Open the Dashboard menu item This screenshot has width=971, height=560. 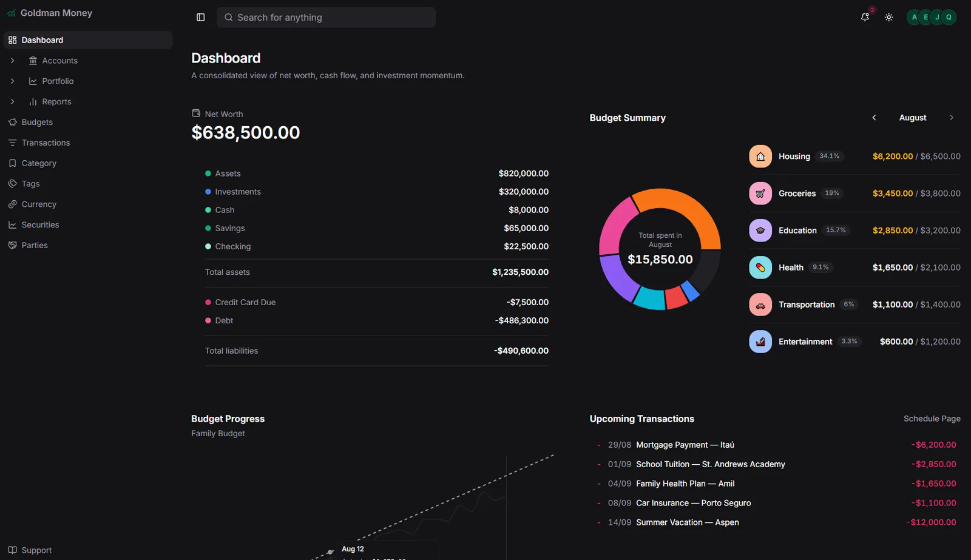(x=88, y=40)
